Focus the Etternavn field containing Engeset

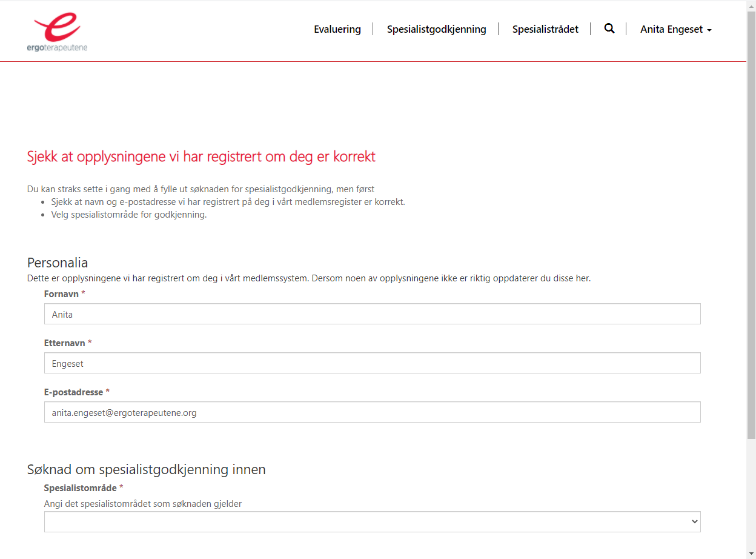tap(372, 363)
